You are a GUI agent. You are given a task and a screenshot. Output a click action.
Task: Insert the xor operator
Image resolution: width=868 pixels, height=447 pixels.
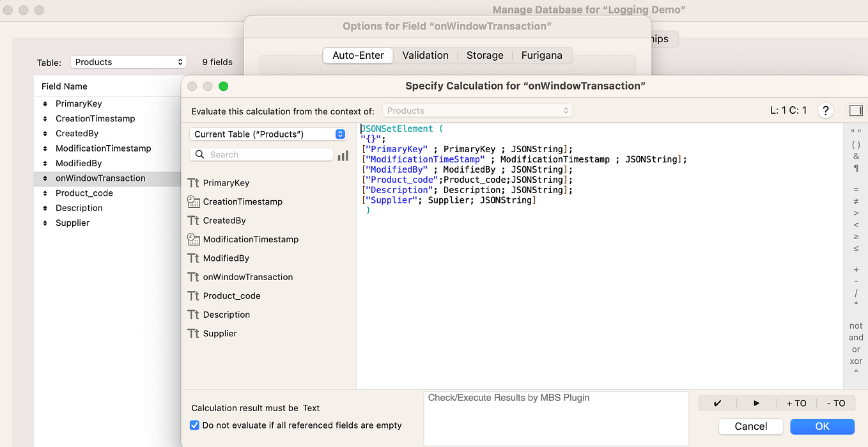[855, 361]
